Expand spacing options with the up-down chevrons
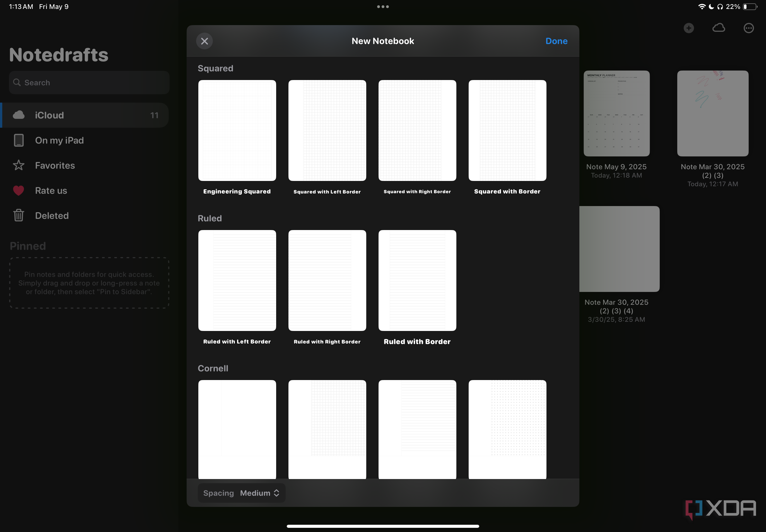Viewport: 766px width, 532px height. pos(276,493)
